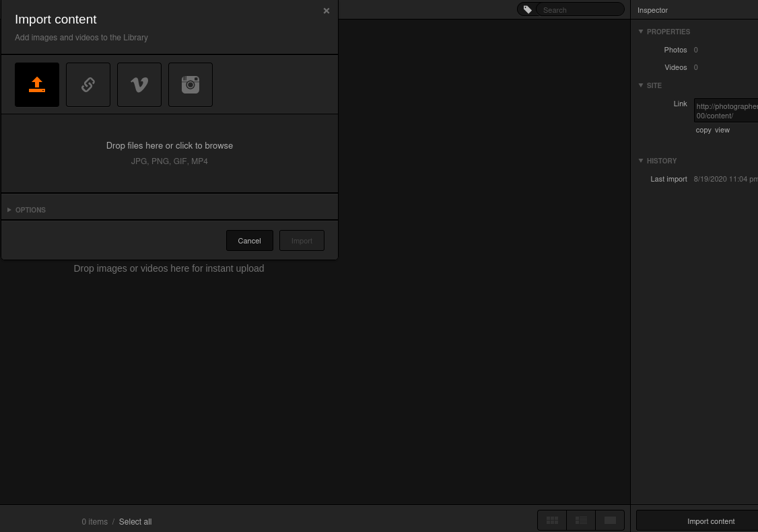Click the tag filter icon in search

coord(528,10)
